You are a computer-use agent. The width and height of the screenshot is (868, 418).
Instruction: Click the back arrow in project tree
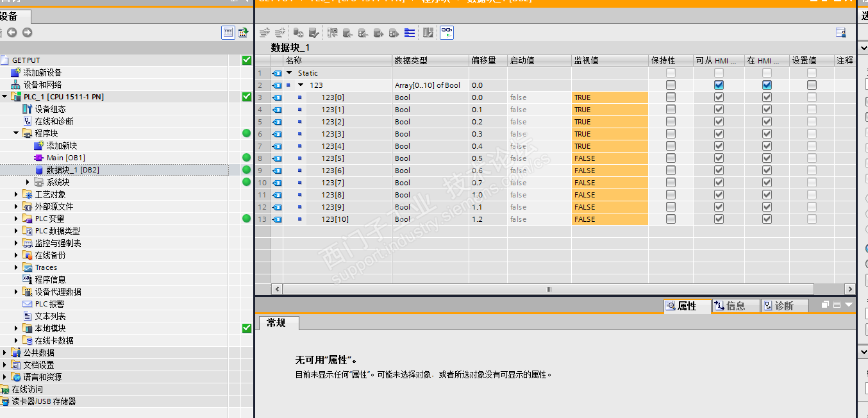click(12, 33)
